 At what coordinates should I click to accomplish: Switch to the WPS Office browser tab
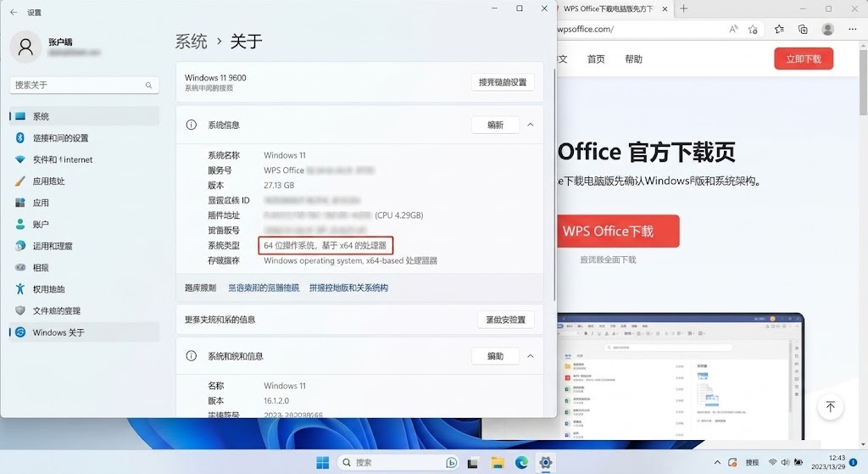[607, 8]
